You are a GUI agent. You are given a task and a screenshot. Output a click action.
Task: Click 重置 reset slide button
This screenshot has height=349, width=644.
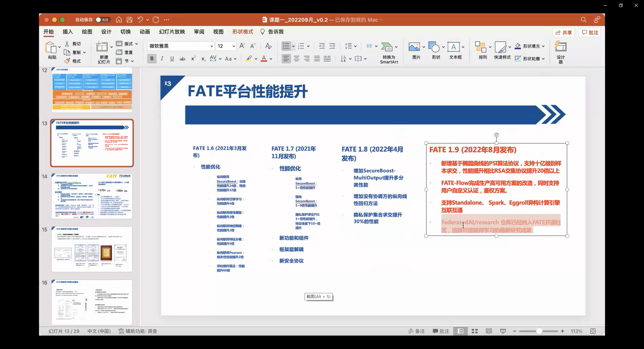(x=124, y=52)
